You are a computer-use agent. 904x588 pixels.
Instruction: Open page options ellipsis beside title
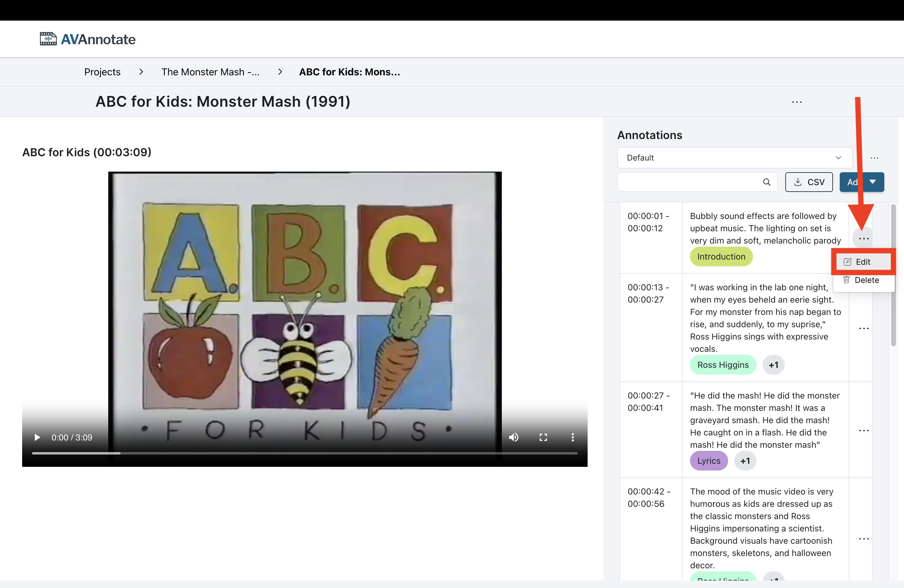[x=797, y=102]
